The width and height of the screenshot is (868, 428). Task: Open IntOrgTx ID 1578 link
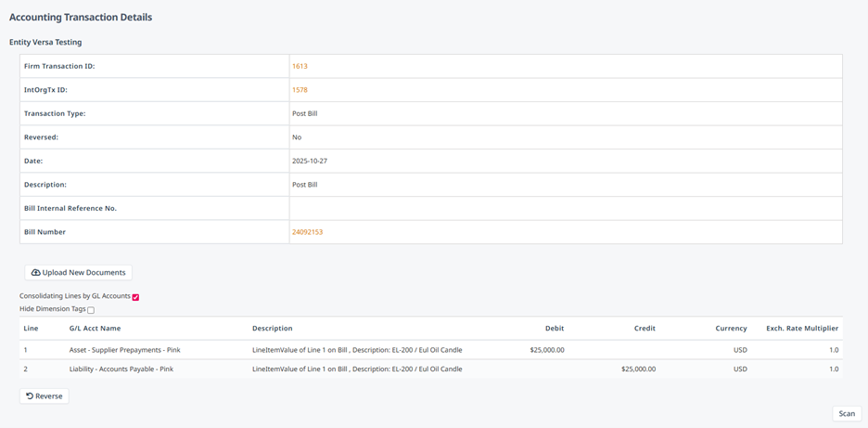point(300,90)
